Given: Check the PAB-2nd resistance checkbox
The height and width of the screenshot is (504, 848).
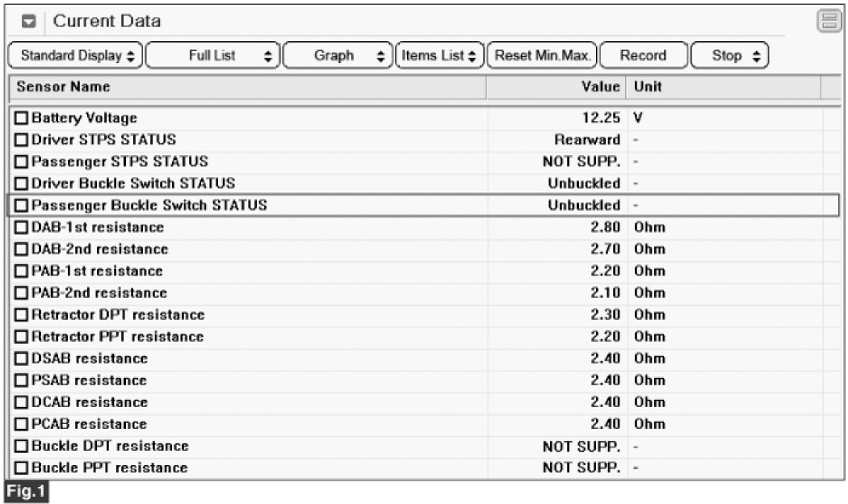Looking at the screenshot, I should (21, 293).
